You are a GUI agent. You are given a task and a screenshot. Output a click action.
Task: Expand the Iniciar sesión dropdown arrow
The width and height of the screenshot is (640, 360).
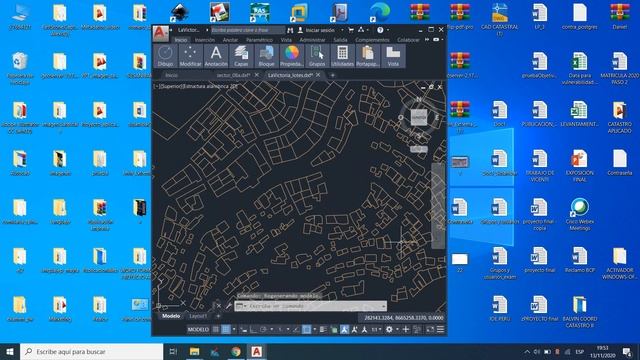[x=342, y=30]
